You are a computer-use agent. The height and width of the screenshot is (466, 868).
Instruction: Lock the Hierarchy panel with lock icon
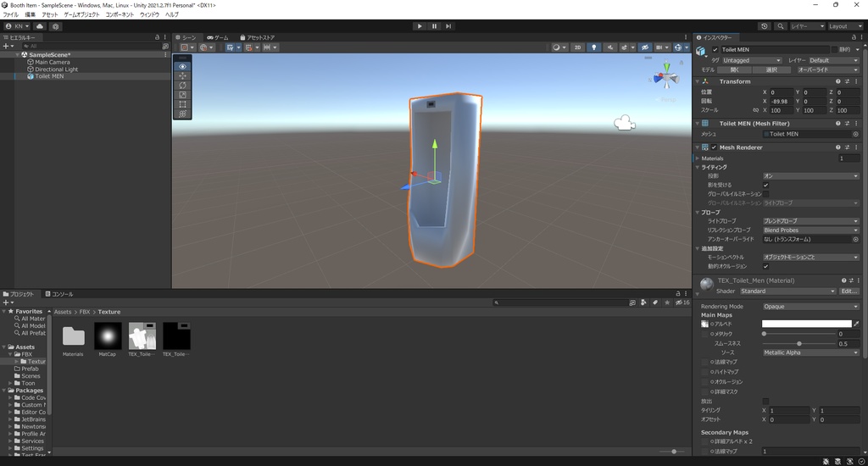pos(157,37)
